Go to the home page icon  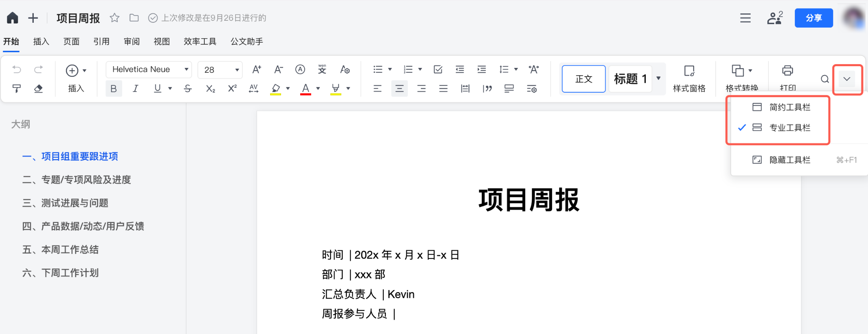coord(13,18)
